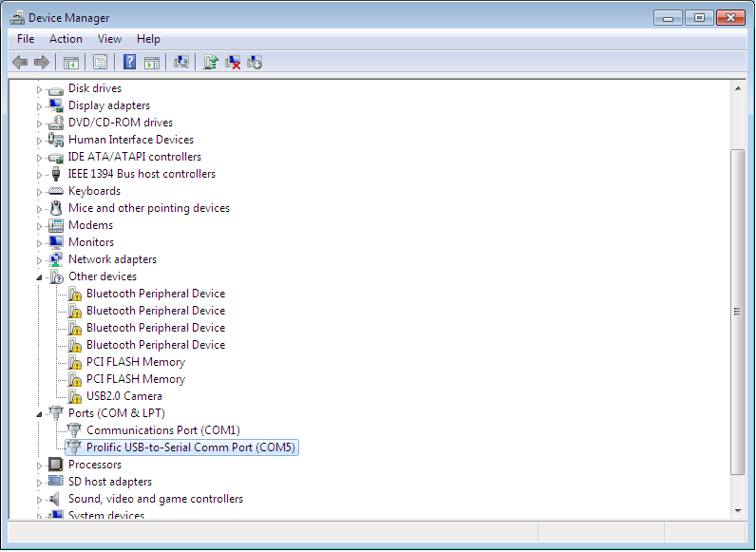
Task: Click the Communications Port (COM1) icon
Action: 74,430
